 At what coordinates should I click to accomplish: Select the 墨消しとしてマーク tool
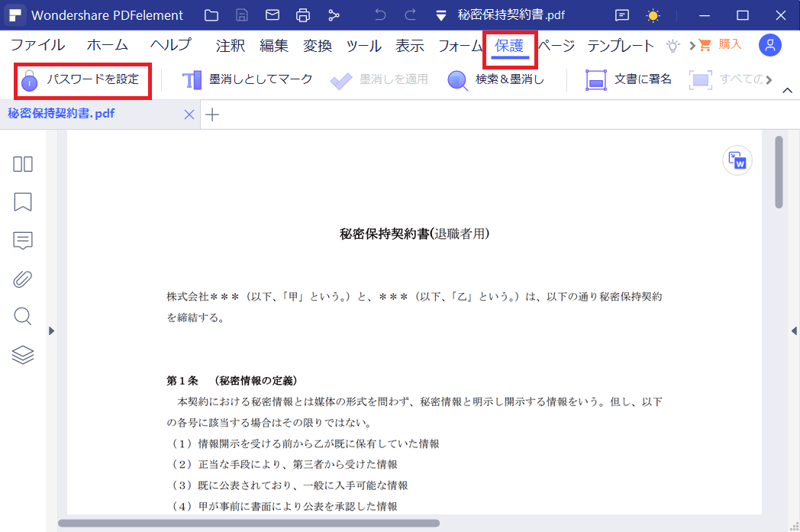[x=244, y=79]
